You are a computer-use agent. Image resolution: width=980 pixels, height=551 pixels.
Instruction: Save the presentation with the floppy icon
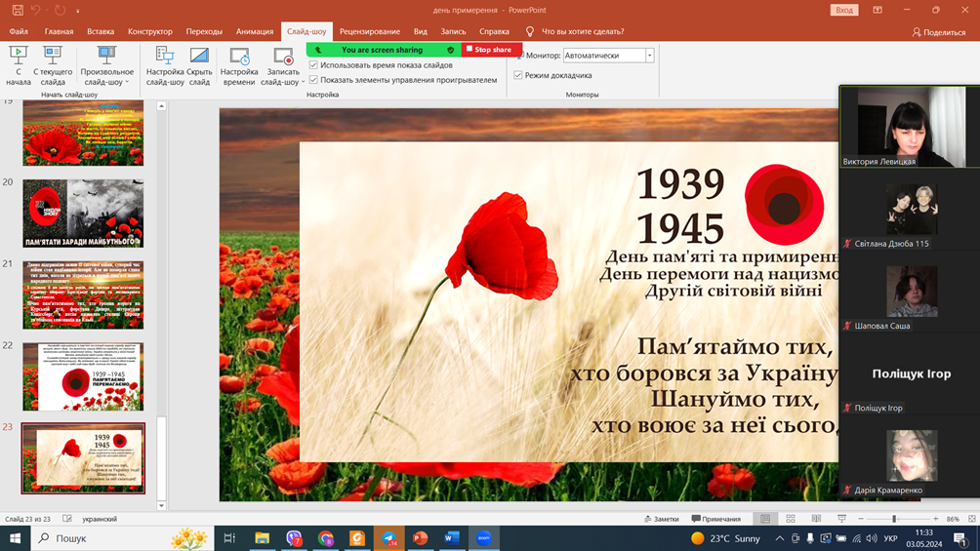coord(18,10)
